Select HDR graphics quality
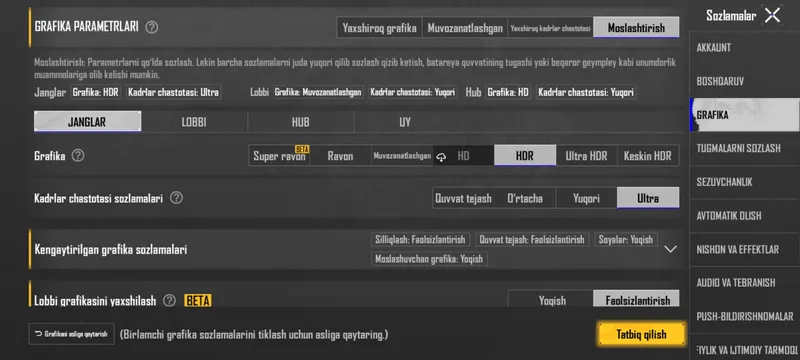 525,156
